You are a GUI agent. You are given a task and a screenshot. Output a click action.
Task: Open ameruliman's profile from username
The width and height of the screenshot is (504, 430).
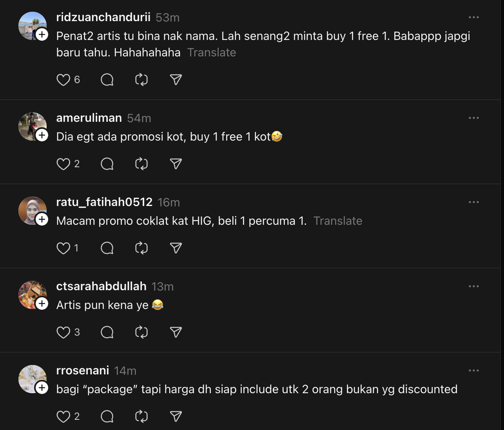tap(89, 118)
